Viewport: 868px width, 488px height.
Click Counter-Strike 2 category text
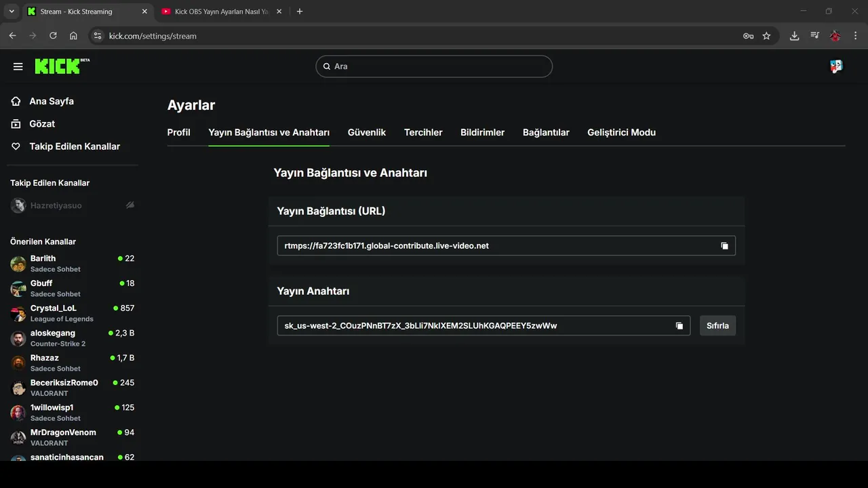point(58,344)
